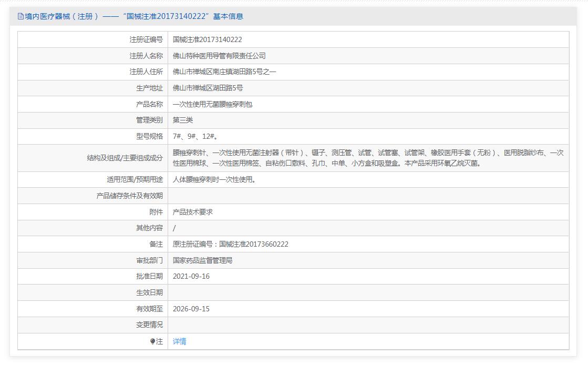
Task: Select the expiry date 2026-09-15
Action: point(191,309)
